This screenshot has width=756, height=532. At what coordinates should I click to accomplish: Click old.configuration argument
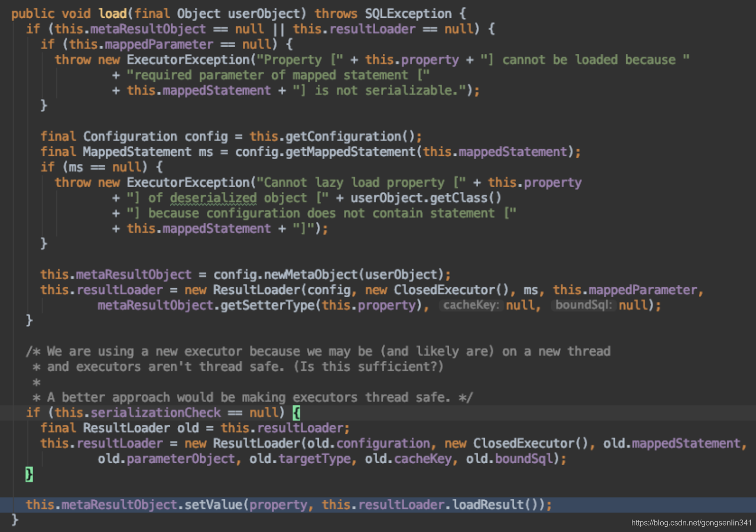click(x=369, y=443)
